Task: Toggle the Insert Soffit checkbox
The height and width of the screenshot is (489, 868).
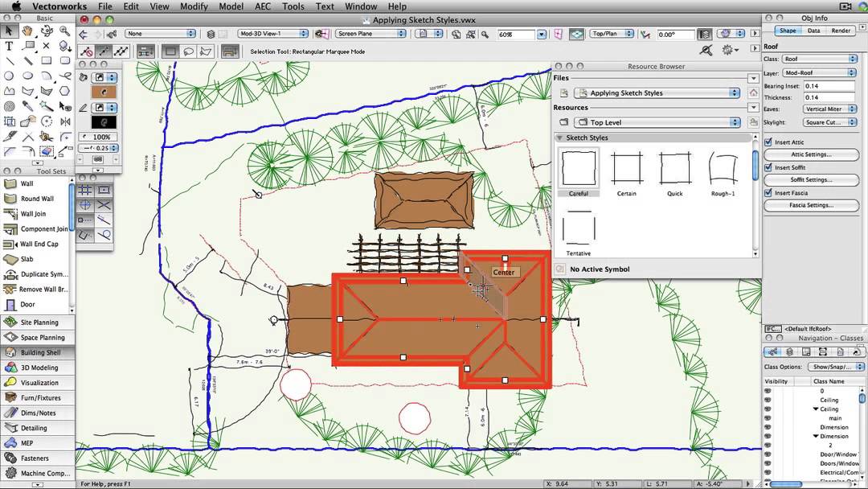Action: [768, 167]
